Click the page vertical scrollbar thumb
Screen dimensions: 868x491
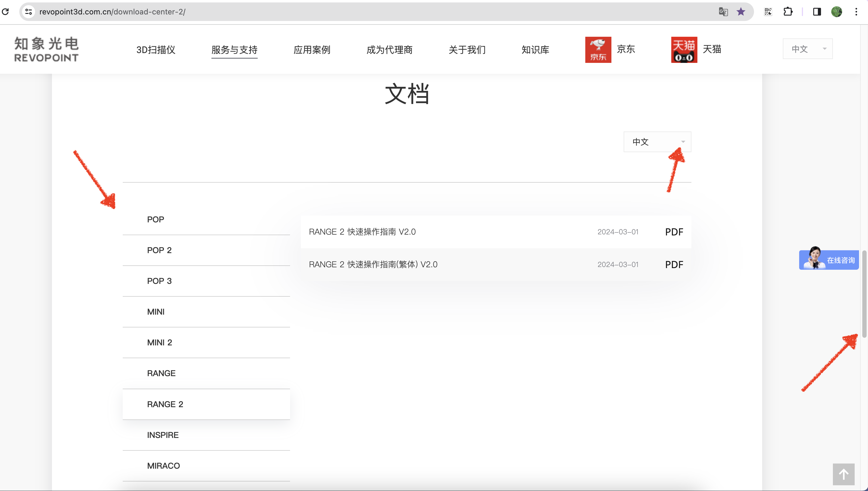[864, 293]
